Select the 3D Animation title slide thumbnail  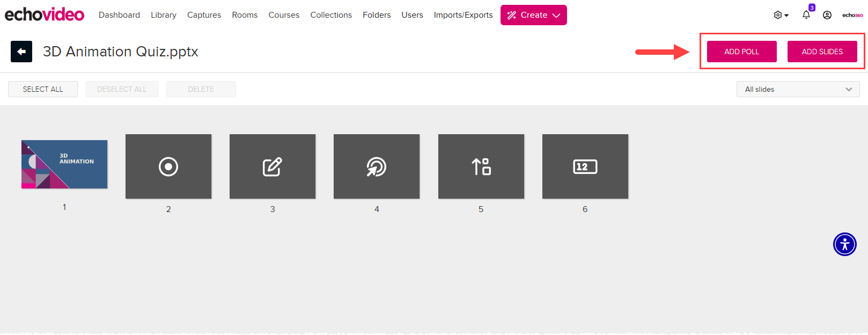pyautogui.click(x=64, y=164)
